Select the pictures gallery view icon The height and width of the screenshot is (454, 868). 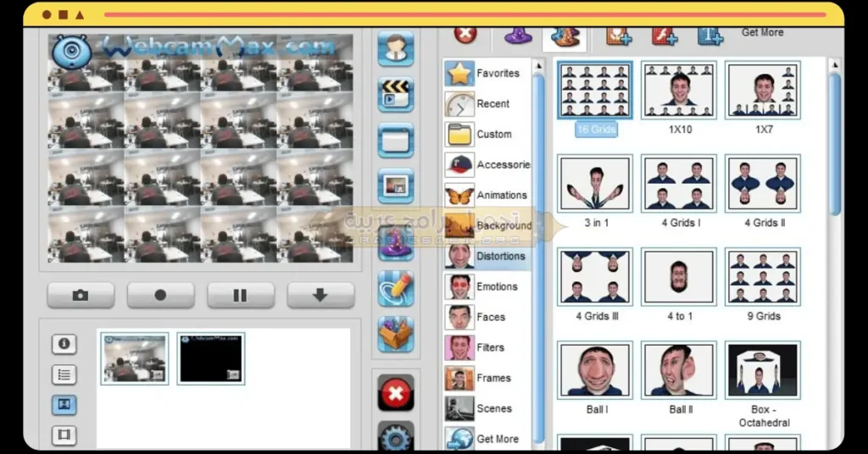point(64,405)
